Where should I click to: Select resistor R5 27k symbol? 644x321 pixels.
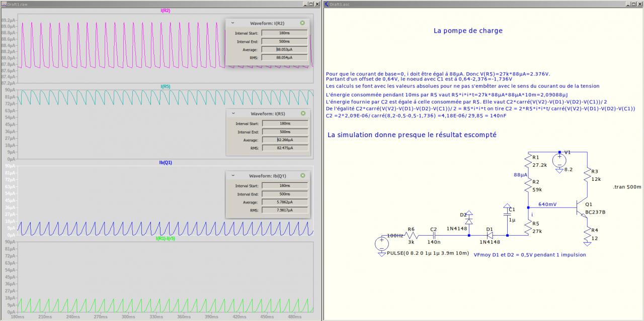pos(528,227)
